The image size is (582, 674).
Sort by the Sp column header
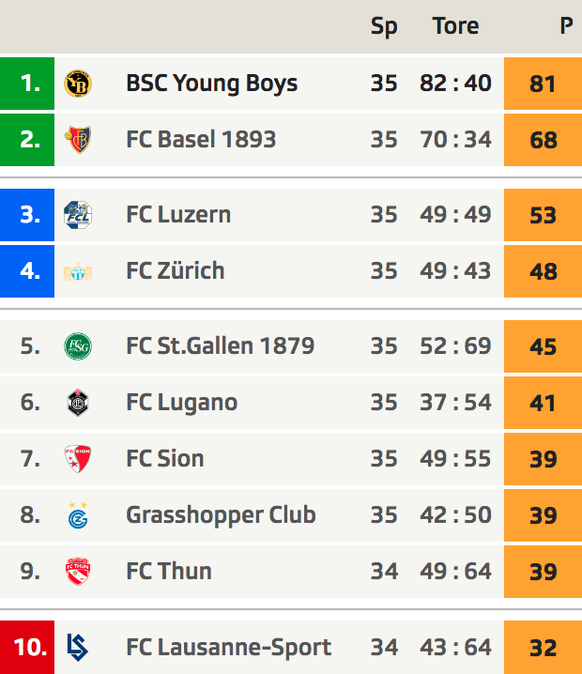coord(384,27)
